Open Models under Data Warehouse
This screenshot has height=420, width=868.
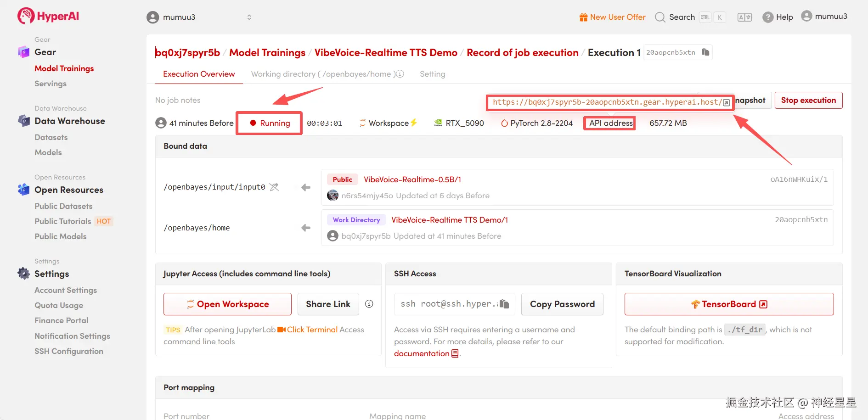48,152
